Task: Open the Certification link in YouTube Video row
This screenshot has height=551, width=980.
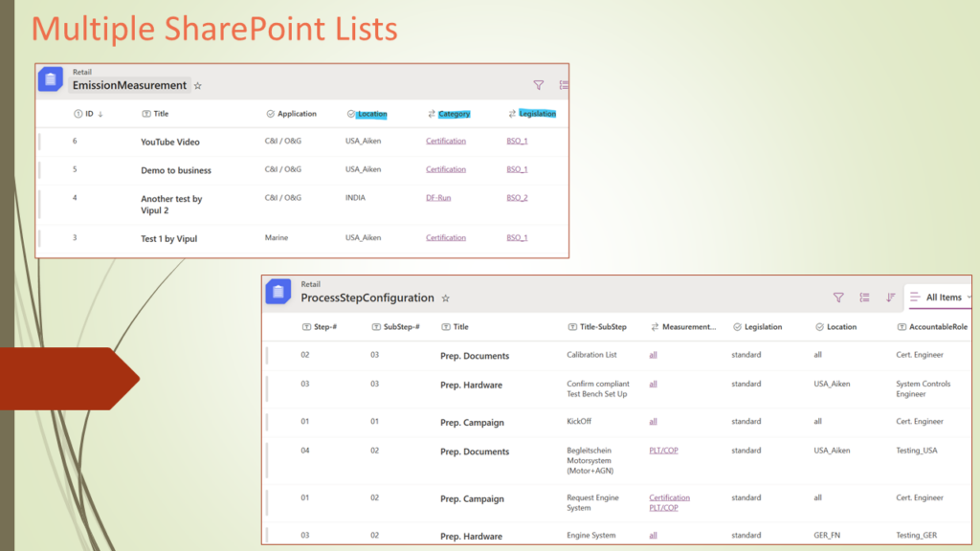Action: coord(446,142)
